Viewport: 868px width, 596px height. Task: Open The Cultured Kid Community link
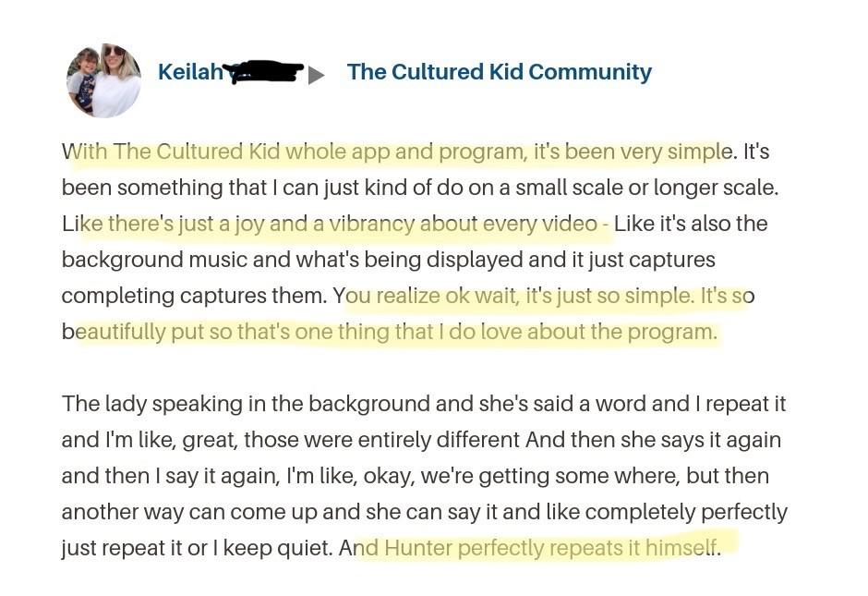pyautogui.click(x=499, y=72)
